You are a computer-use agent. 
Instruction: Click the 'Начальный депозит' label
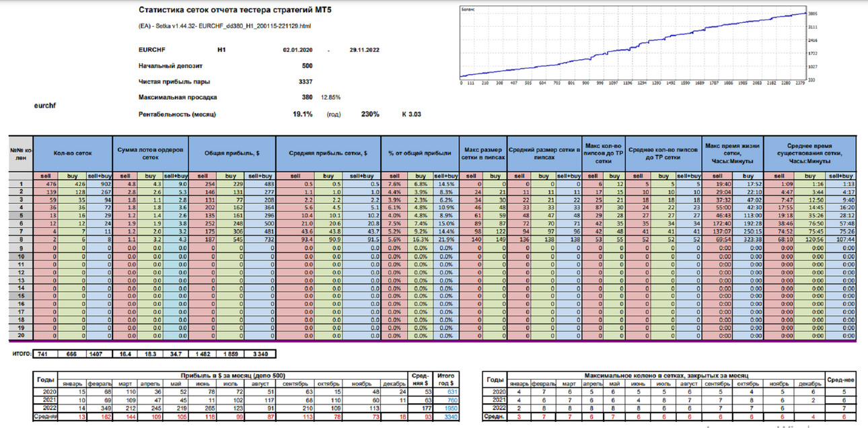tap(170, 66)
